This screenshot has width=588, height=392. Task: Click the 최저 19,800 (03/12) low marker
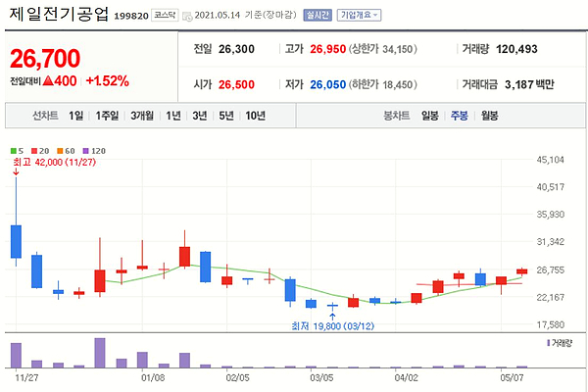click(332, 326)
